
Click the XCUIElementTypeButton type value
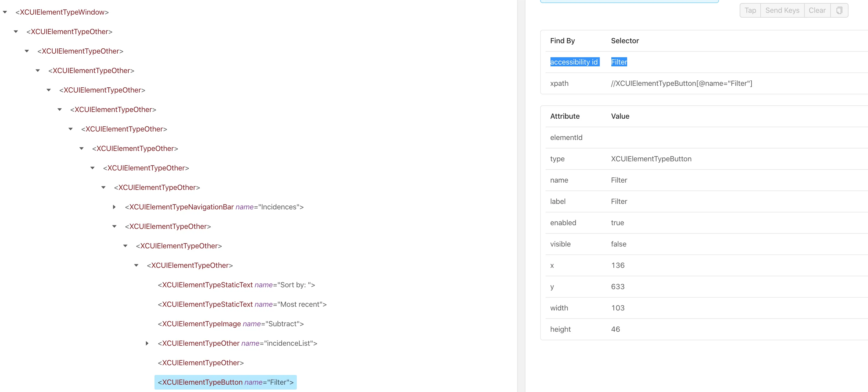pos(651,159)
